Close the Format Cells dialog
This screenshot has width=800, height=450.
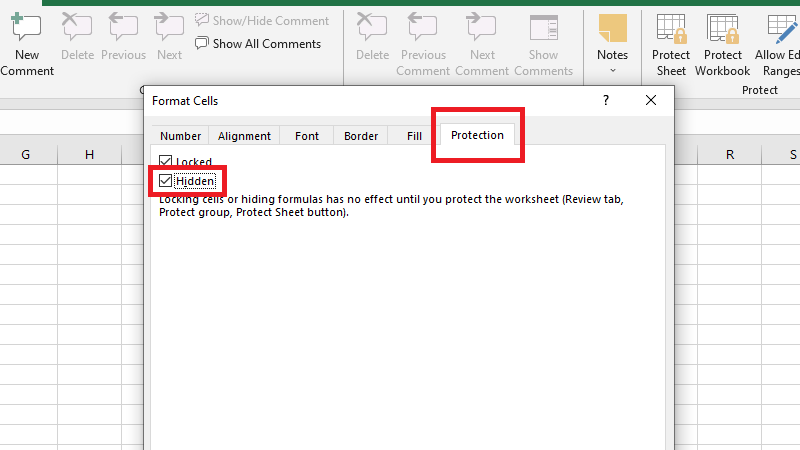651,101
